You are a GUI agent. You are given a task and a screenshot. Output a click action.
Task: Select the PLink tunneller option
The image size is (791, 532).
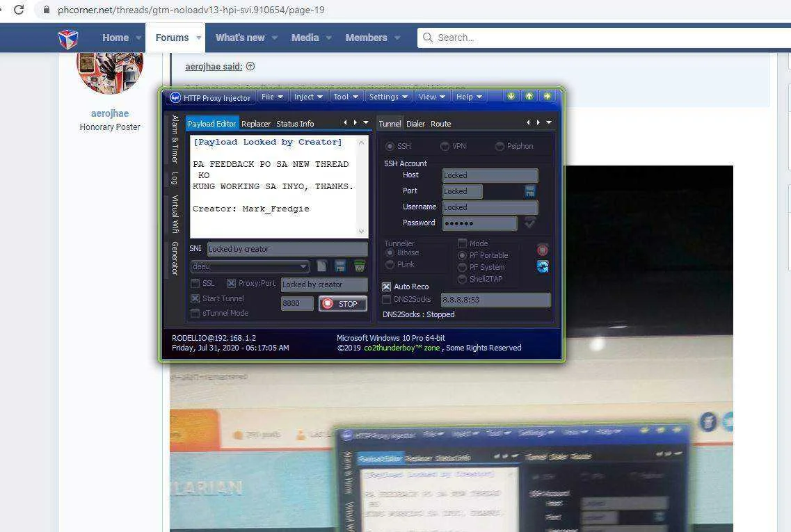point(390,264)
